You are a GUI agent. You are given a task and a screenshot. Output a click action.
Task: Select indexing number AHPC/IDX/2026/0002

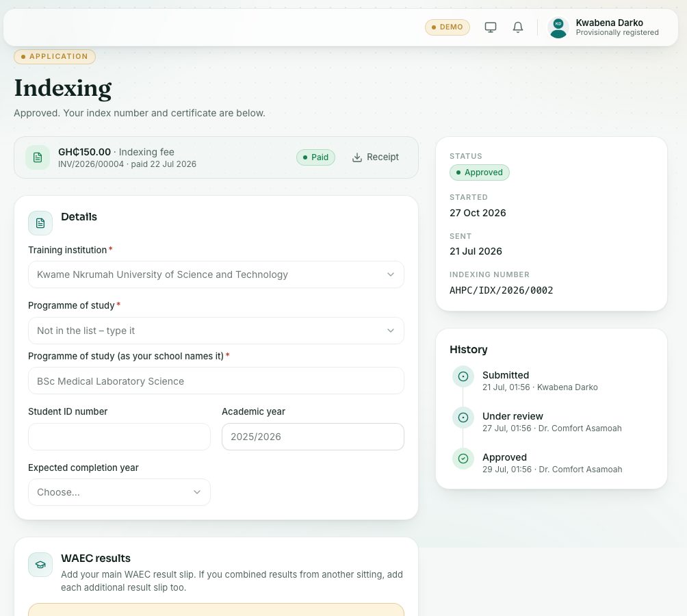tap(502, 290)
